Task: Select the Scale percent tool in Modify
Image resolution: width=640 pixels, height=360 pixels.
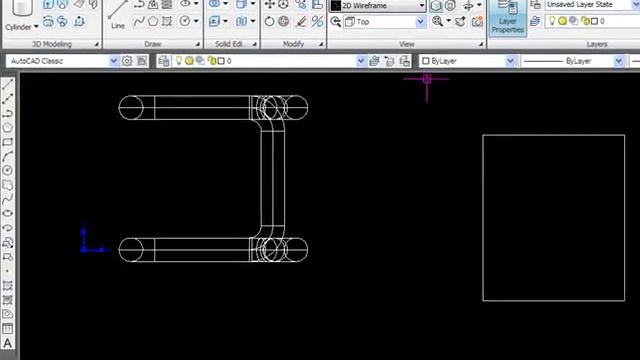Action: pyautogui.click(x=317, y=21)
